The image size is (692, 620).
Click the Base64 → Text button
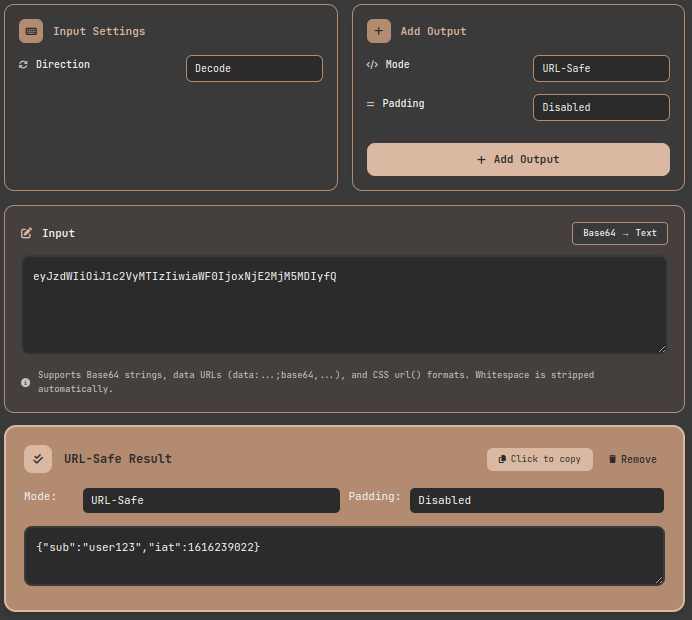click(x=620, y=233)
